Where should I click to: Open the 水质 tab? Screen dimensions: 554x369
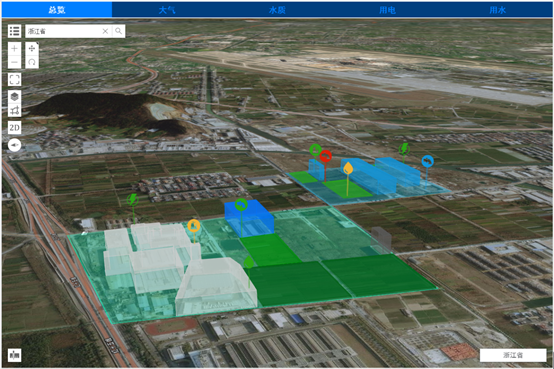point(277,10)
